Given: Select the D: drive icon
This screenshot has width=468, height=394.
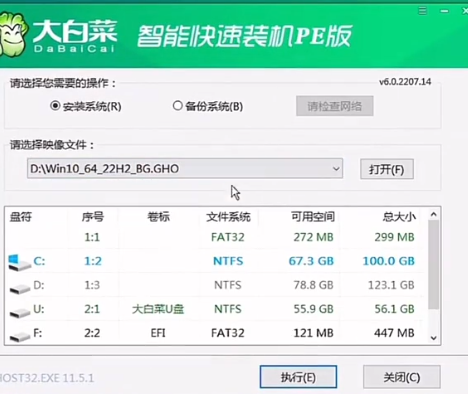Looking at the screenshot, I should [x=20, y=288].
